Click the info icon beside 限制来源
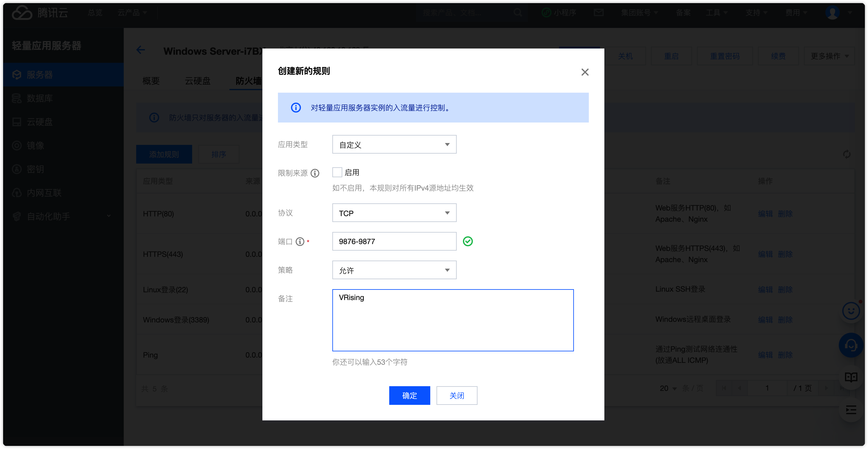This screenshot has width=868, height=449. (x=315, y=173)
